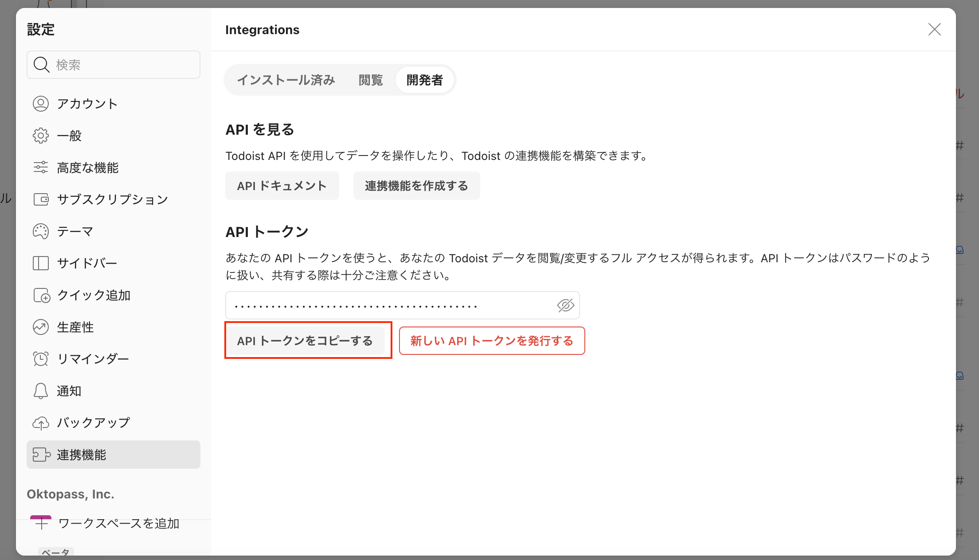Issue a new token via 新しい API トークンを発行する
The image size is (979, 560).
coord(492,341)
